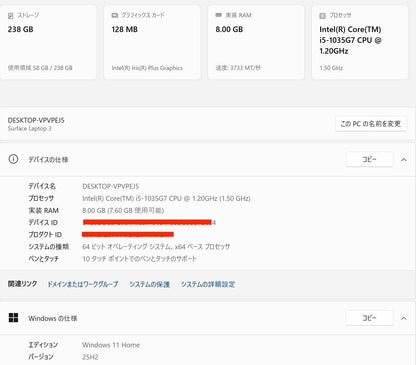416x365 pixels.
Task: Click the RAM chip icon
Action: (x=219, y=15)
